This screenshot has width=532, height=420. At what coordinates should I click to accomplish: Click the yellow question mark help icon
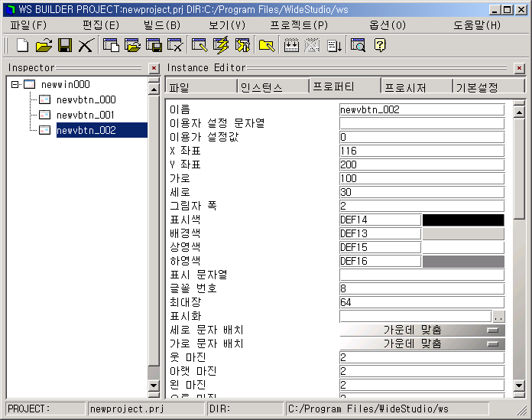tap(380, 45)
